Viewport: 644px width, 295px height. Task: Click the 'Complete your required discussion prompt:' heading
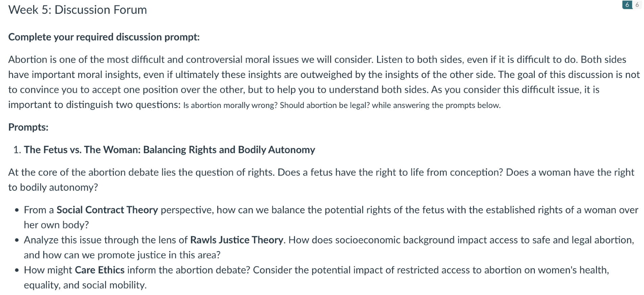[x=104, y=37]
